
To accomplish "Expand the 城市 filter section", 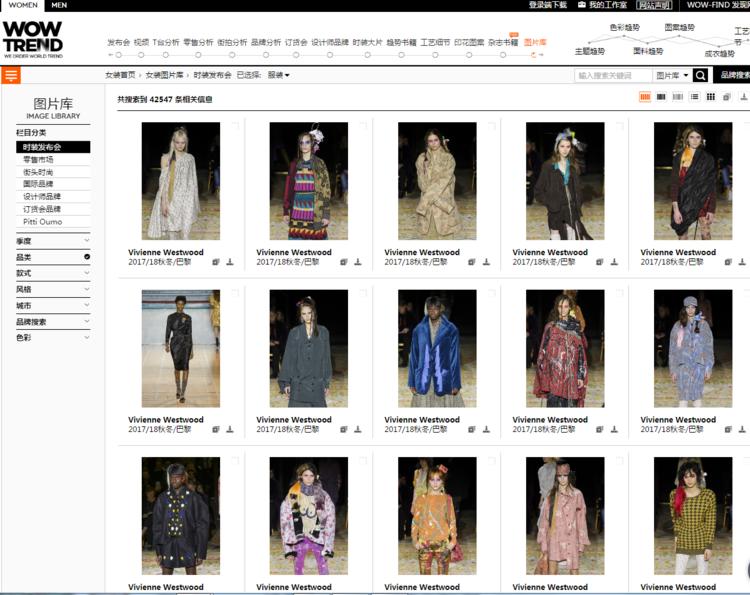I will coord(53,305).
